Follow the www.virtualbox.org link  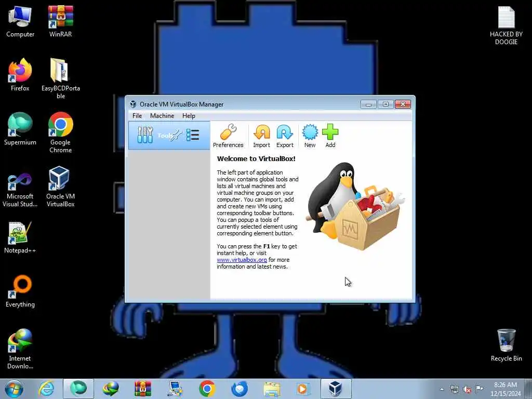point(242,260)
